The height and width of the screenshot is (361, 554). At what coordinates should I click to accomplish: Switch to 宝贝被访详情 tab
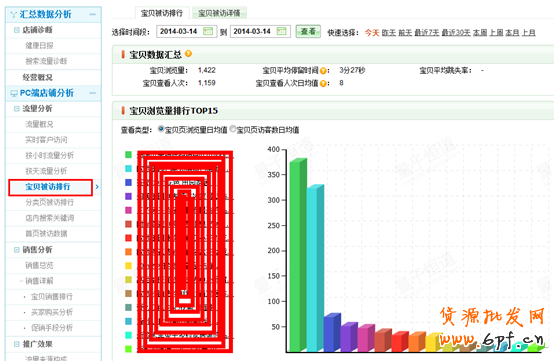pyautogui.click(x=219, y=13)
